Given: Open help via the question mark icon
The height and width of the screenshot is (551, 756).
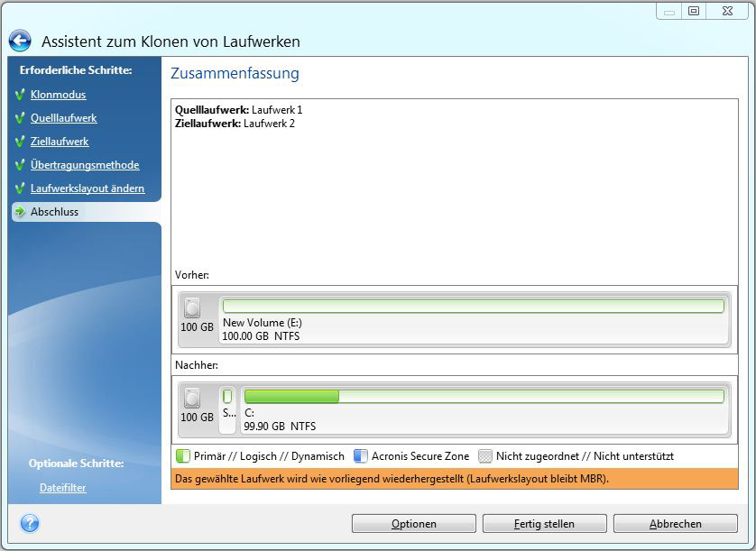Looking at the screenshot, I should [x=29, y=523].
